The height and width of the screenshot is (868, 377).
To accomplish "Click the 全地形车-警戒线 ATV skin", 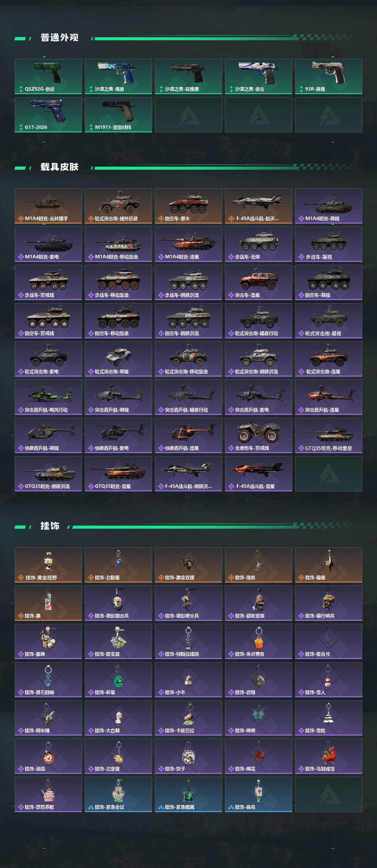I will [259, 435].
